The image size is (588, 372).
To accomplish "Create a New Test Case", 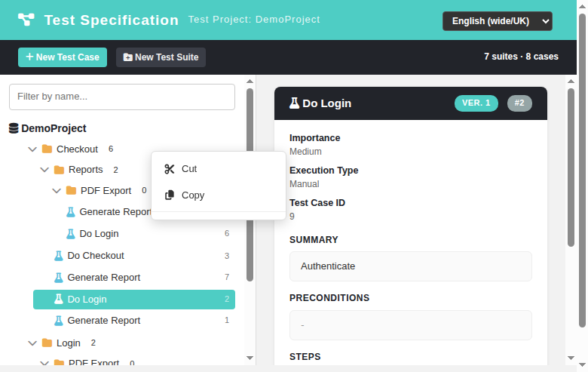I will (63, 57).
